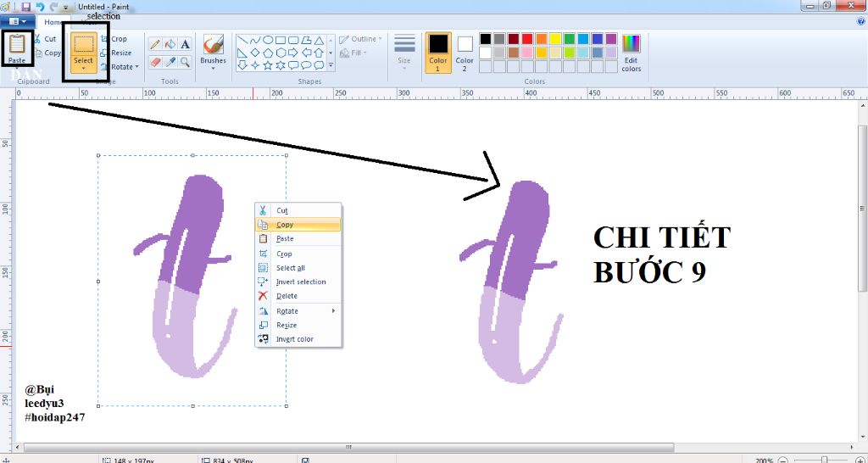This screenshot has width=868, height=463.
Task: Open the Paint Help icon
Action: [x=860, y=21]
